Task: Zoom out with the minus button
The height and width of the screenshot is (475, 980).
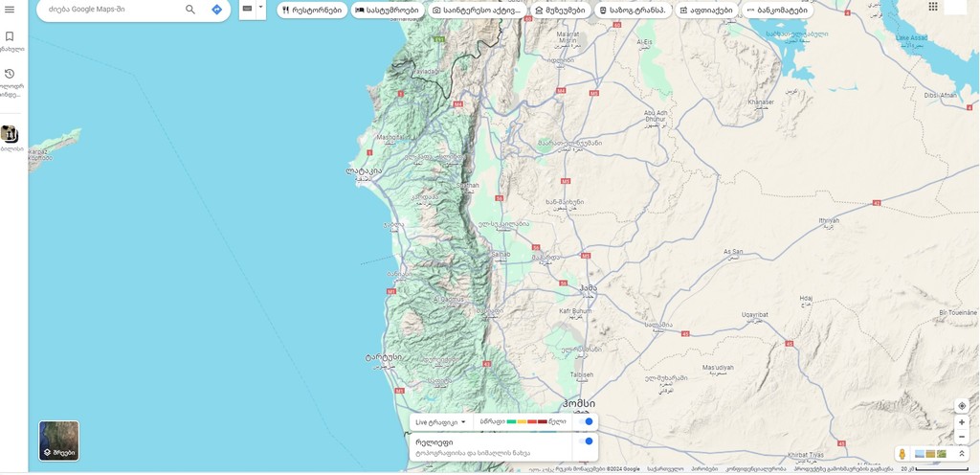Action: 962,437
